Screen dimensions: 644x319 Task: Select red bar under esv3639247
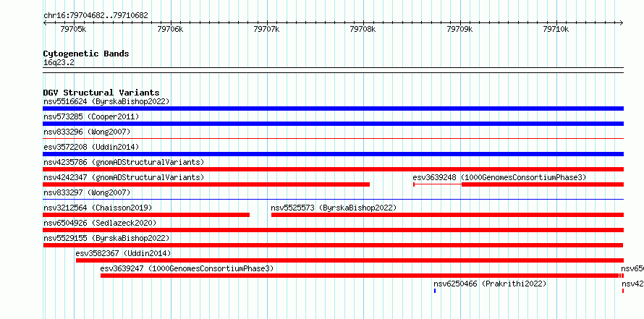(x=360, y=276)
